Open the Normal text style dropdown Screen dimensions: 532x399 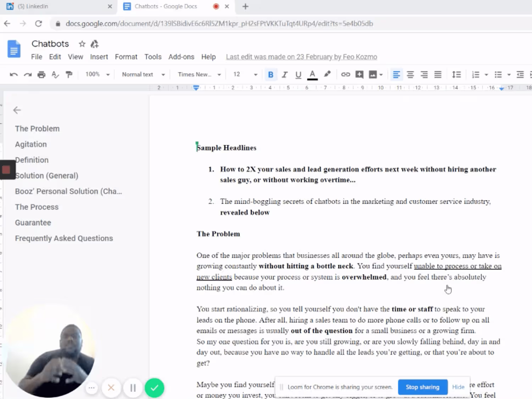(143, 74)
